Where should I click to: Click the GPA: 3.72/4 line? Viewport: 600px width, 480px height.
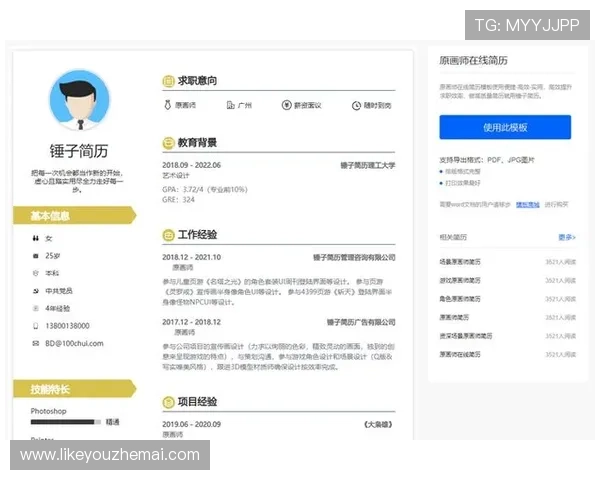[x=205, y=189]
